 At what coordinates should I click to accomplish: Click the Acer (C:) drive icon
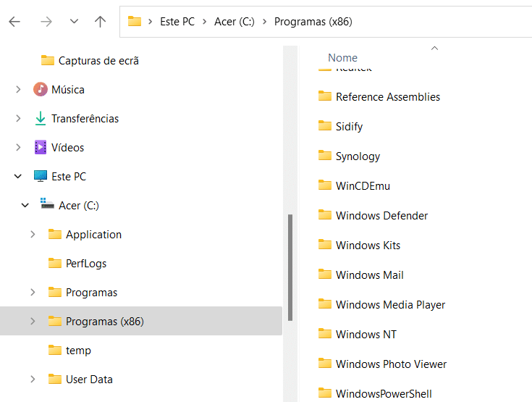pyautogui.click(x=47, y=204)
